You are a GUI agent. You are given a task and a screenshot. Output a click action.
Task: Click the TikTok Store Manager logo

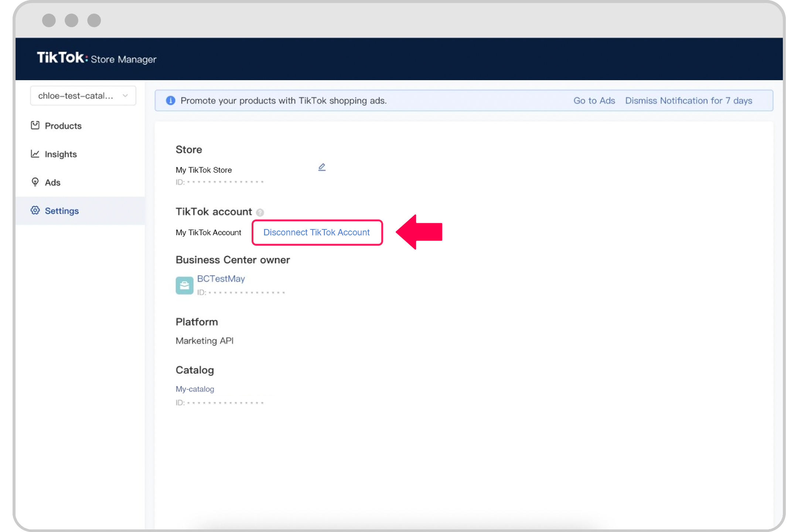pos(96,58)
